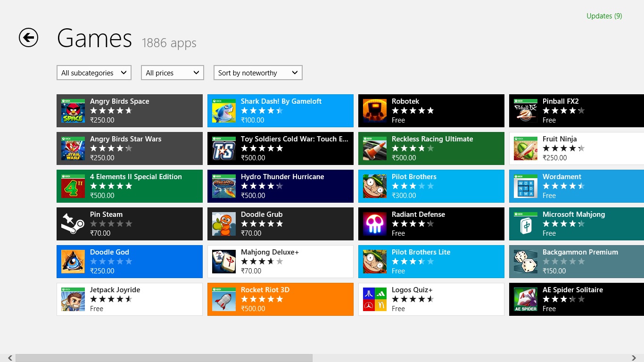Click the Jetpack Joyride title
This screenshot has width=644, height=362.
115,290
